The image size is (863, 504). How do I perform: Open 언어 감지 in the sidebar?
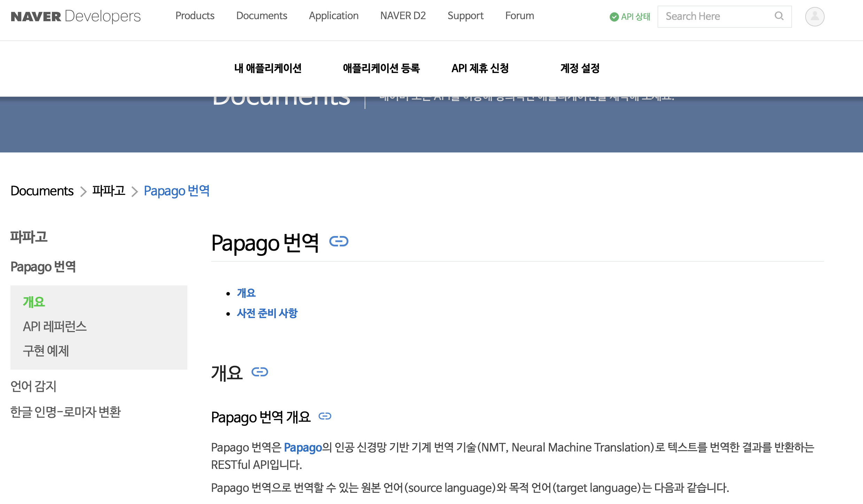[x=33, y=386]
